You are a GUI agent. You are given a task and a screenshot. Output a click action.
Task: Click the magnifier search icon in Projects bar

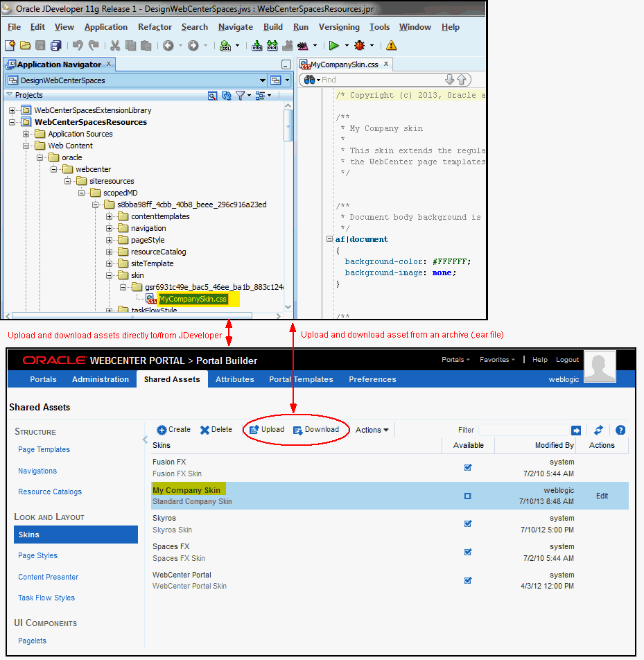point(213,96)
